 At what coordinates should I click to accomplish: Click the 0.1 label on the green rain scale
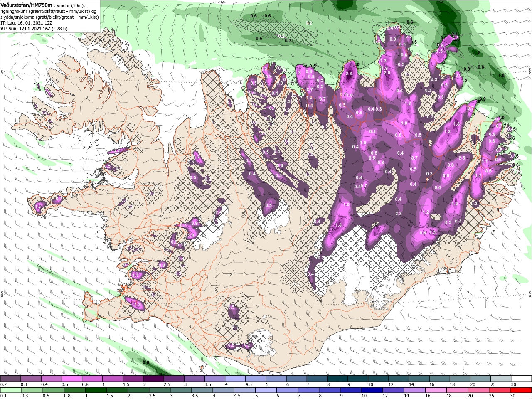point(3,396)
